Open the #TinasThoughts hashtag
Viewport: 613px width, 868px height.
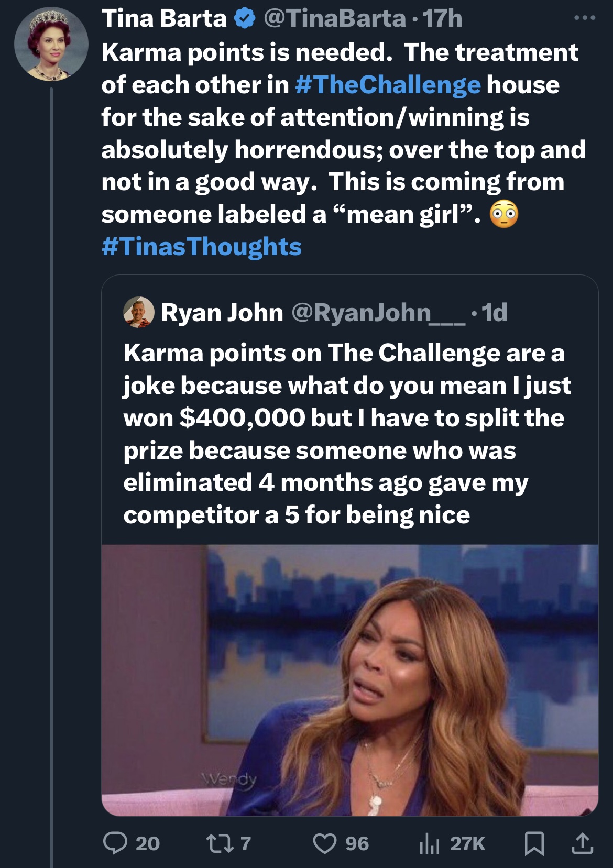point(202,246)
